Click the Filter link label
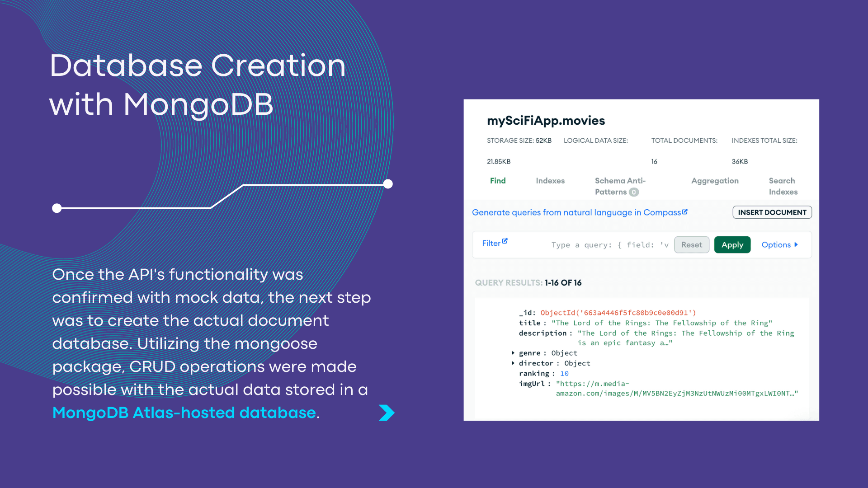 pyautogui.click(x=491, y=243)
